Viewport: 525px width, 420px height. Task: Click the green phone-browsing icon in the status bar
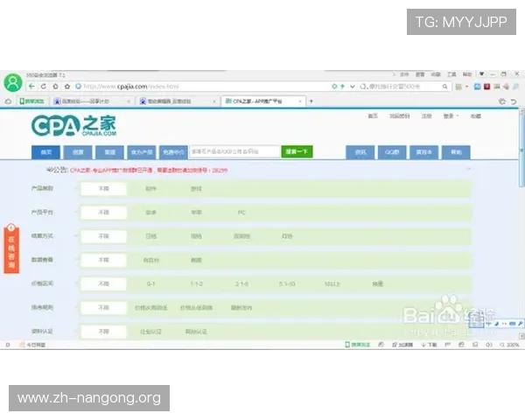pyautogui.click(x=358, y=345)
